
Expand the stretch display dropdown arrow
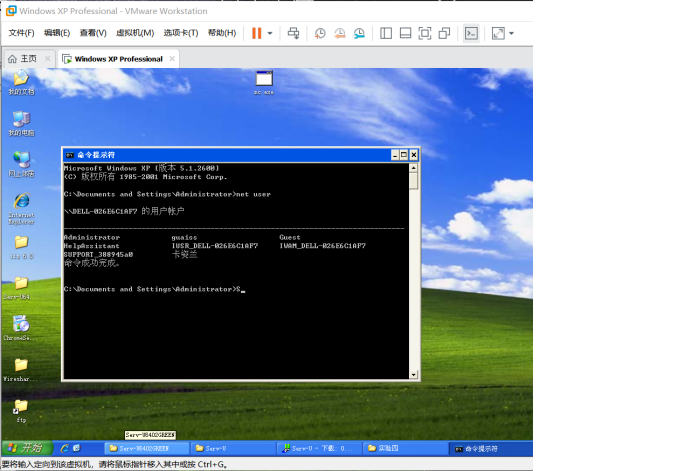tap(511, 33)
